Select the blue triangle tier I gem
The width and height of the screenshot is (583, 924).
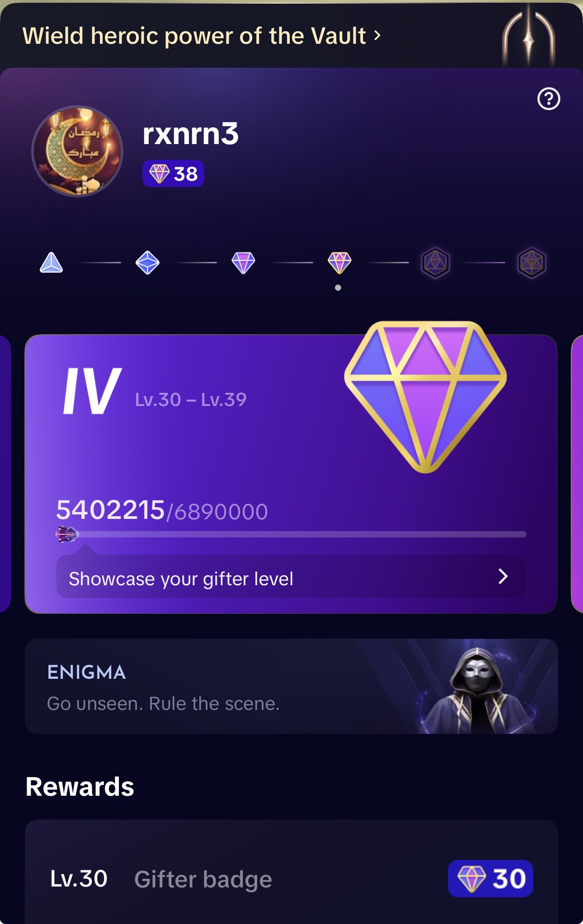tap(52, 262)
